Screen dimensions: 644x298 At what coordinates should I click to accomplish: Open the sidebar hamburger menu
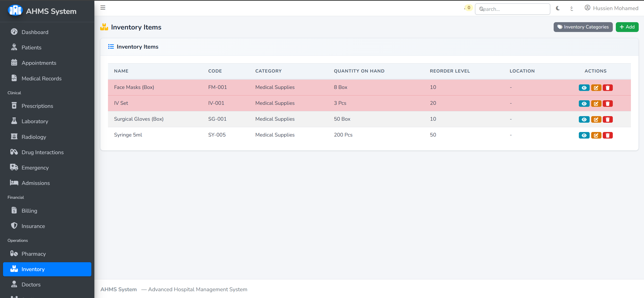point(103,8)
